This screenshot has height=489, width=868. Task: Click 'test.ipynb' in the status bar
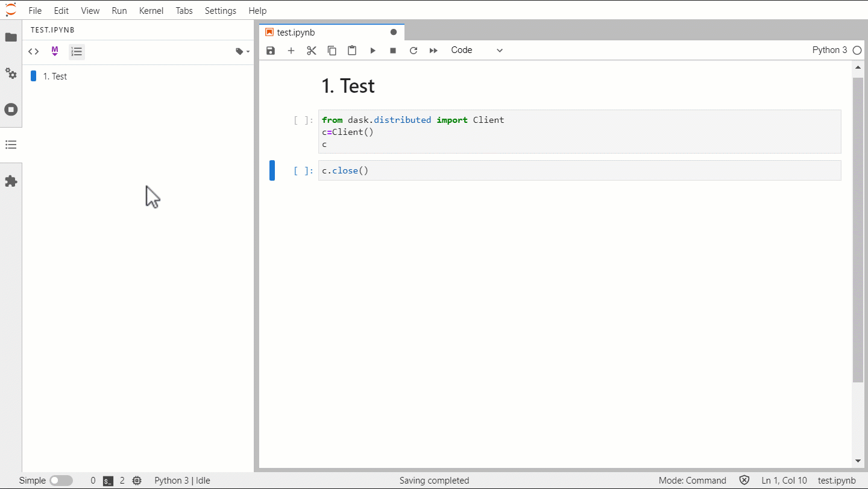click(x=837, y=481)
